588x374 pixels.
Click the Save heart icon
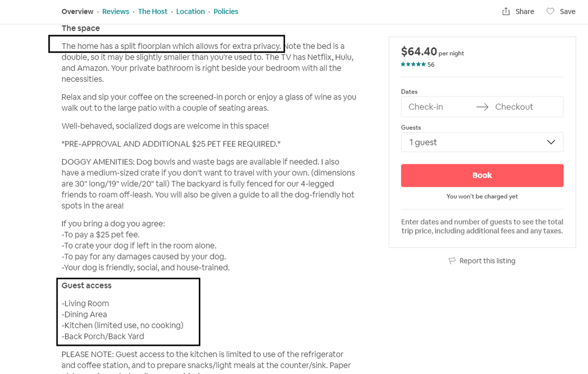pyautogui.click(x=550, y=11)
